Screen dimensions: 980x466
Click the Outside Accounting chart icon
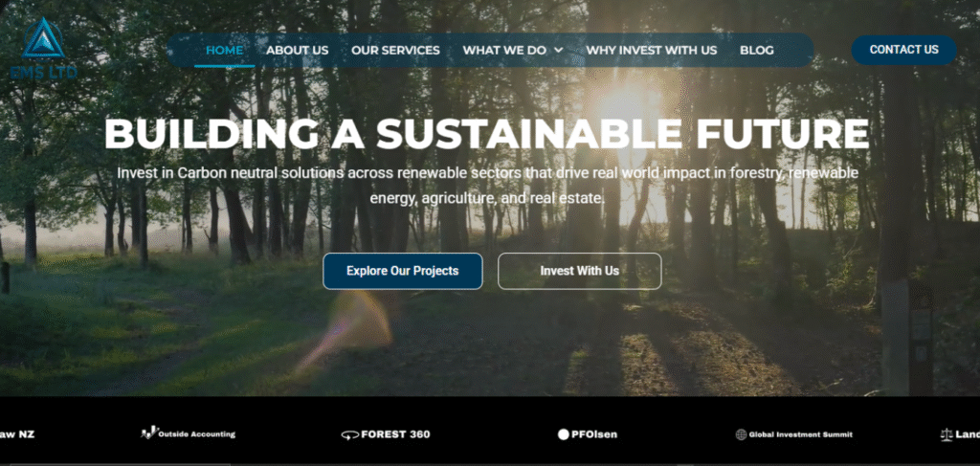(x=148, y=433)
